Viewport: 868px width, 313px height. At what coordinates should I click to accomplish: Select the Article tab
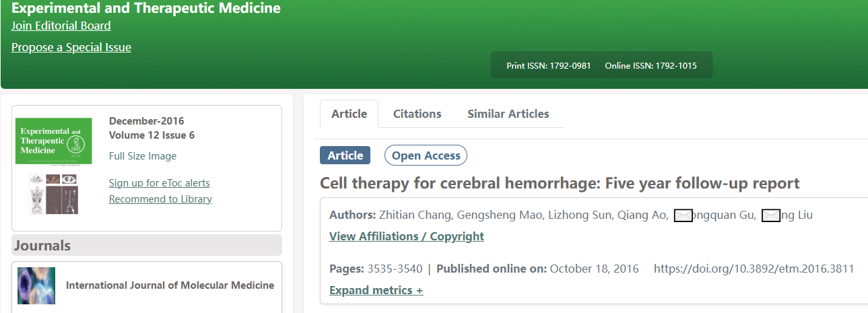[349, 114]
